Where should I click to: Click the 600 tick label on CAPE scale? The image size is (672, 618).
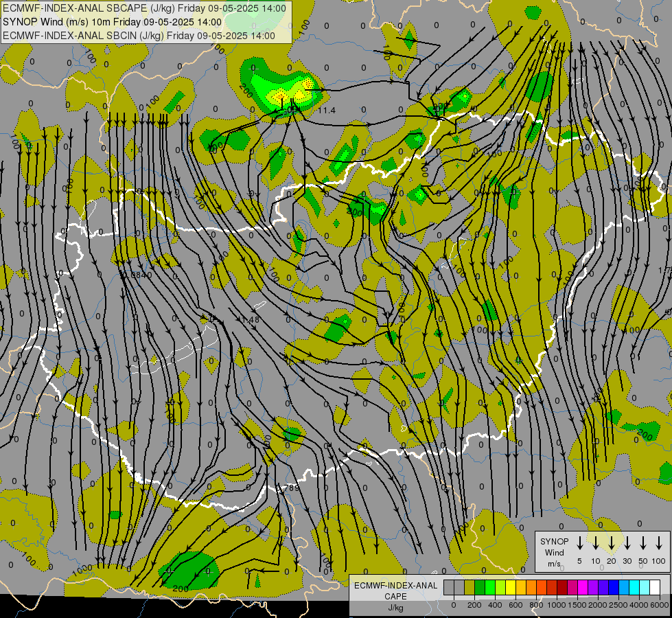point(515,605)
